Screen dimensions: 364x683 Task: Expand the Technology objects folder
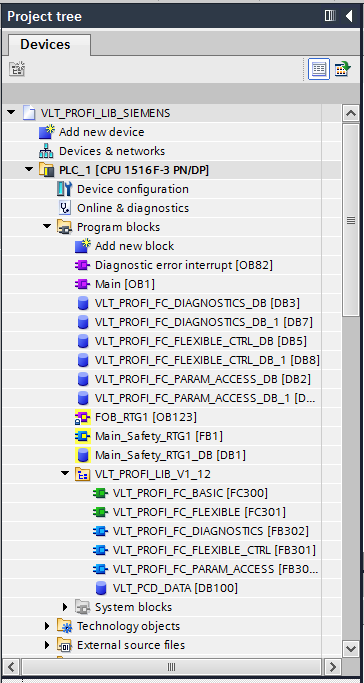(47, 626)
